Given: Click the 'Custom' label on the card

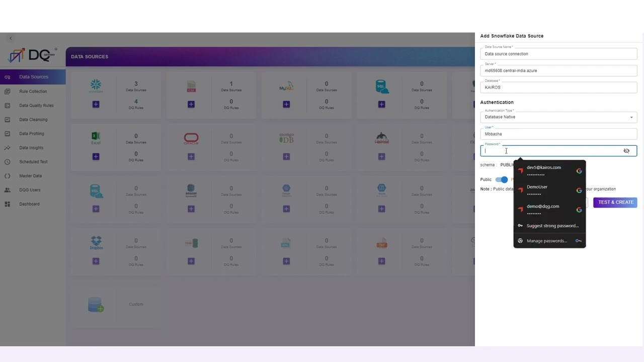Looking at the screenshot, I should pyautogui.click(x=136, y=304).
